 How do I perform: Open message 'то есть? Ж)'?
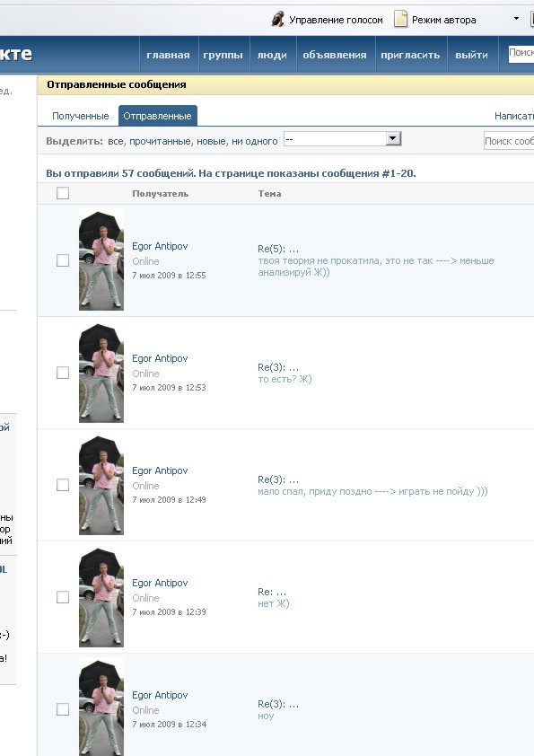tap(285, 380)
